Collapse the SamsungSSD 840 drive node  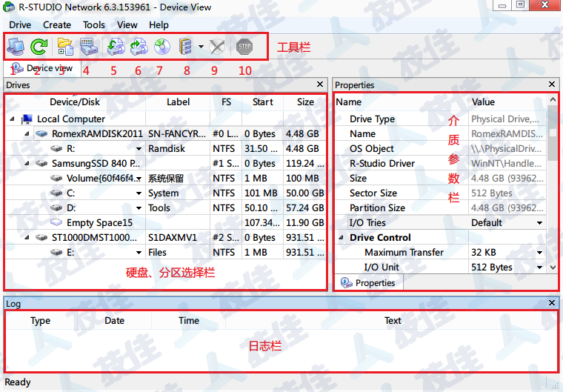pos(27,164)
